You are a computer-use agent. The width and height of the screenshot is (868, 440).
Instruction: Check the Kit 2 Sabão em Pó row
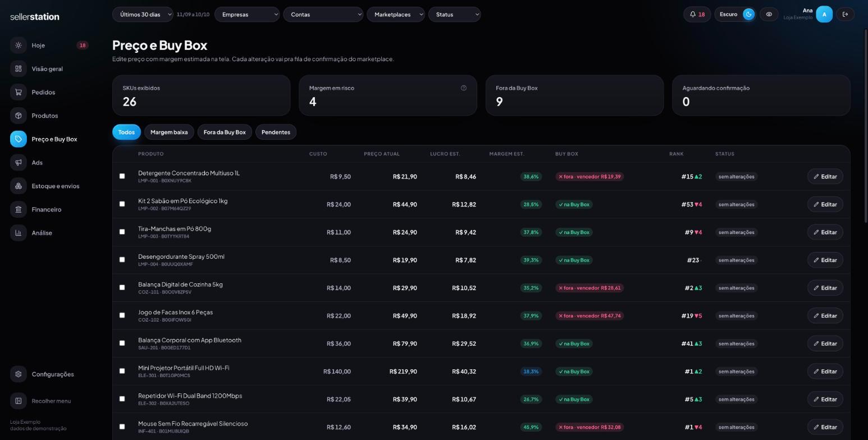[122, 204]
